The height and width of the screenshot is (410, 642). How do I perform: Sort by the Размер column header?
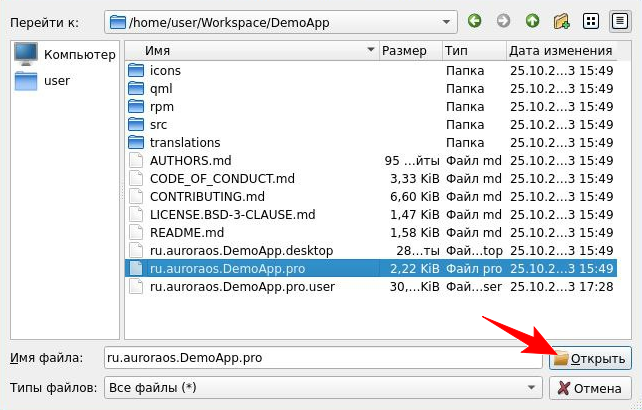(404, 50)
